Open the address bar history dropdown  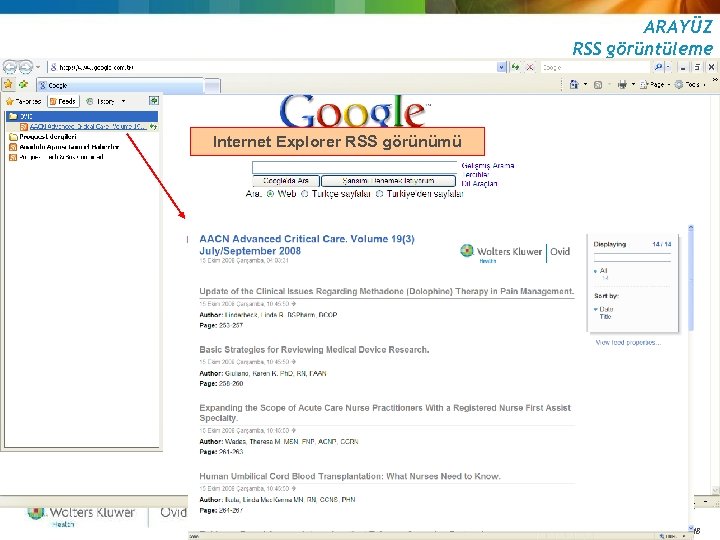pyautogui.click(x=501, y=67)
